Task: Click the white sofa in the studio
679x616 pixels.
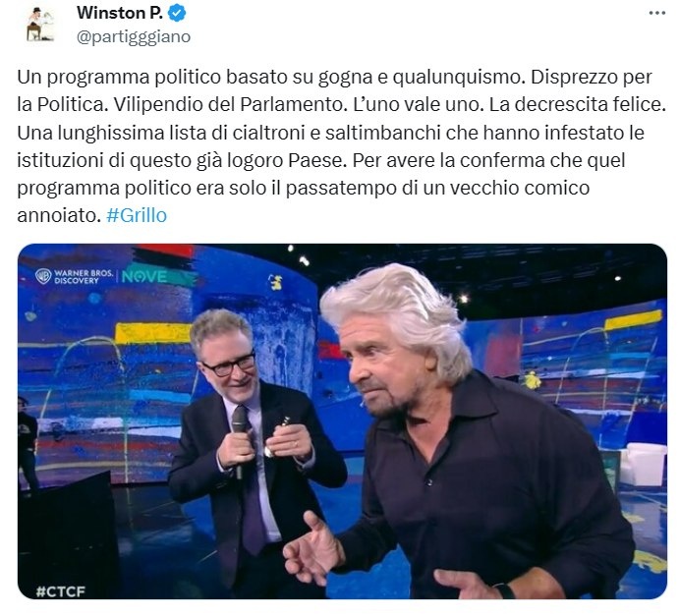Action: (643, 464)
